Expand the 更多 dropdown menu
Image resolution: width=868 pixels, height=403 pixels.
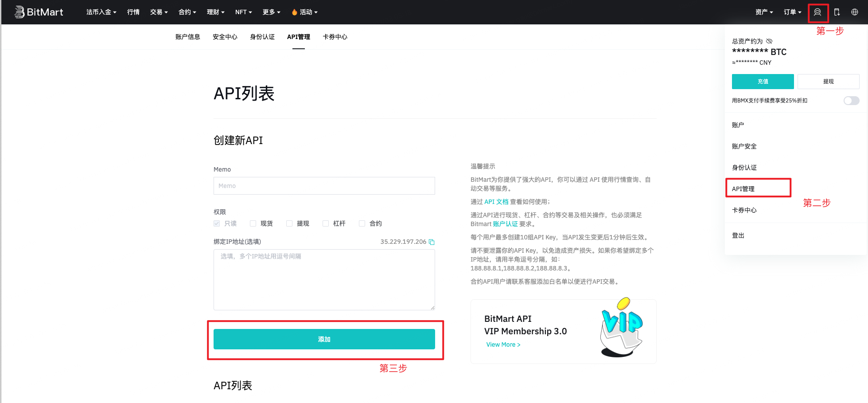pyautogui.click(x=271, y=12)
